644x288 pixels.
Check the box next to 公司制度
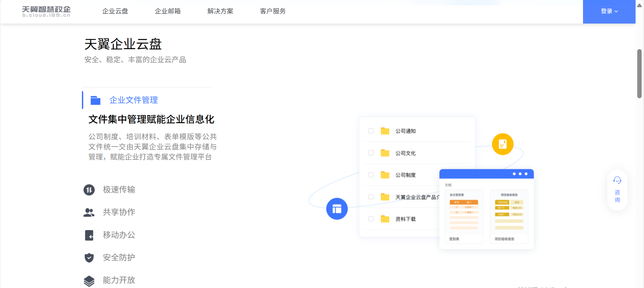point(371,175)
